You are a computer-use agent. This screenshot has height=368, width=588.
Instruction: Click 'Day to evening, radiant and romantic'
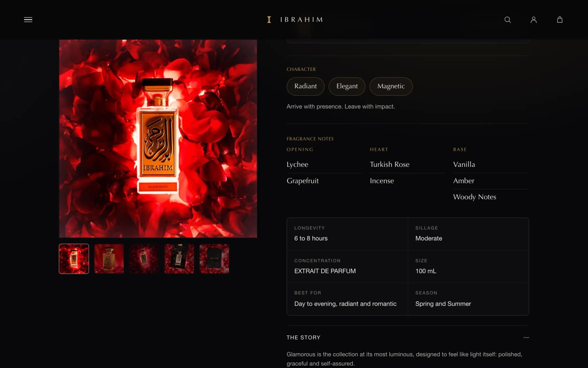coord(345,304)
